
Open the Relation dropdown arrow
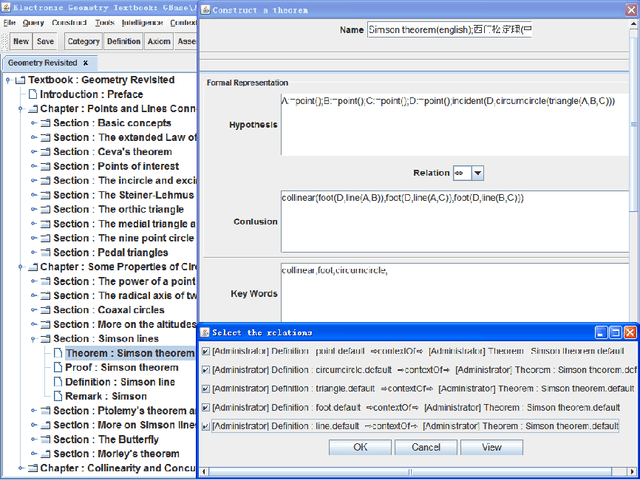(x=478, y=173)
